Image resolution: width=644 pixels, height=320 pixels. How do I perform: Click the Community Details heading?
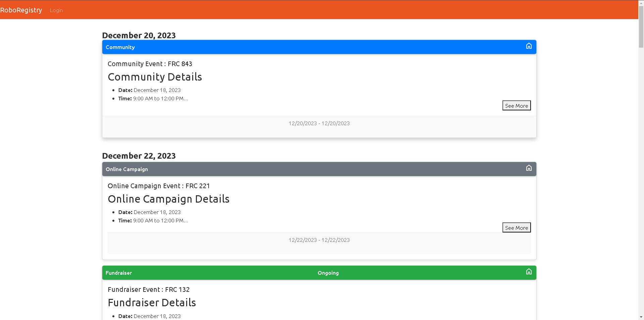tap(155, 77)
